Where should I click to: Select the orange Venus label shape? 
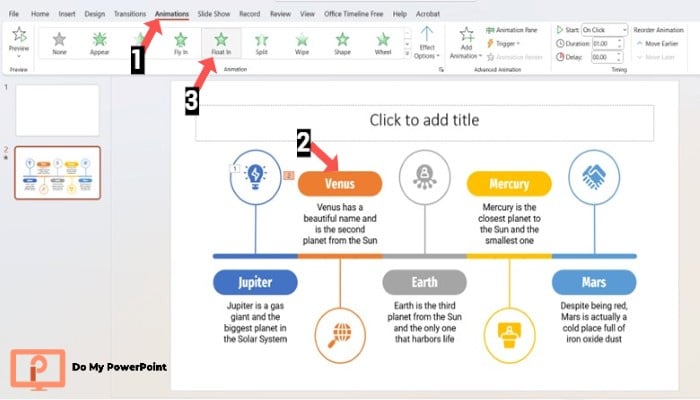coord(340,183)
